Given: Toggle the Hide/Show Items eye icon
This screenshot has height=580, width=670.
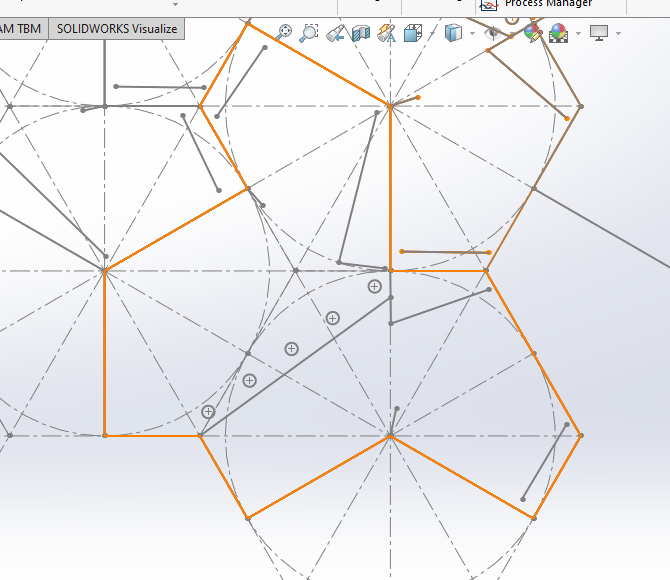Looking at the screenshot, I should (492, 33).
